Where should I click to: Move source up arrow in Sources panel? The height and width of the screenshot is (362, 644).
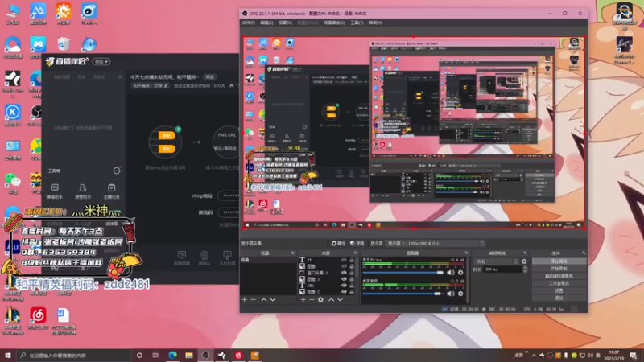point(331,300)
